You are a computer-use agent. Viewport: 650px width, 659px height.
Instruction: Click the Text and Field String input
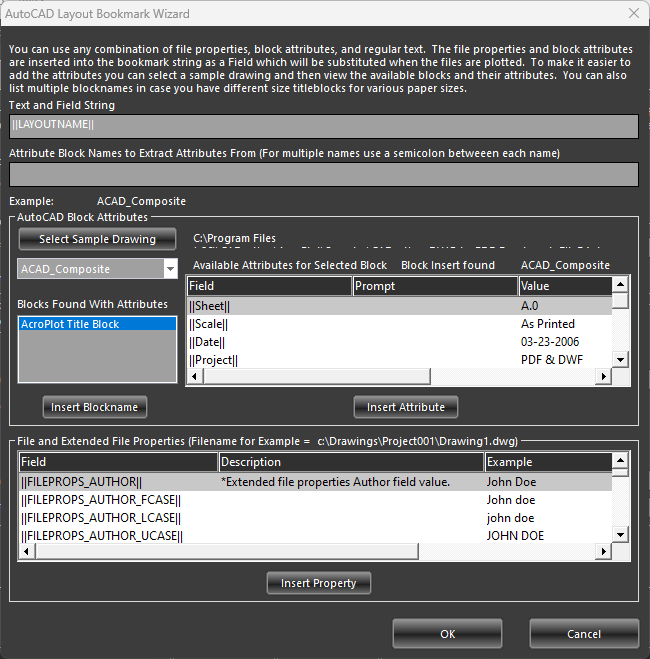(324, 126)
